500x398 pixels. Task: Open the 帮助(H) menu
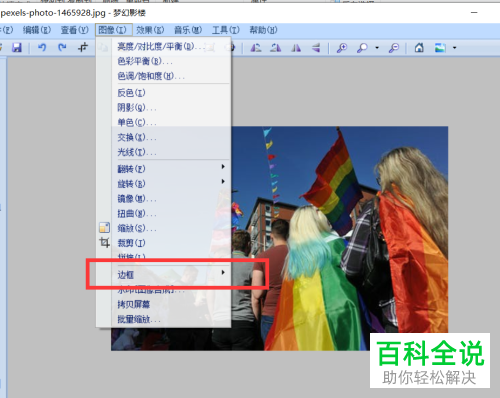coord(263,30)
